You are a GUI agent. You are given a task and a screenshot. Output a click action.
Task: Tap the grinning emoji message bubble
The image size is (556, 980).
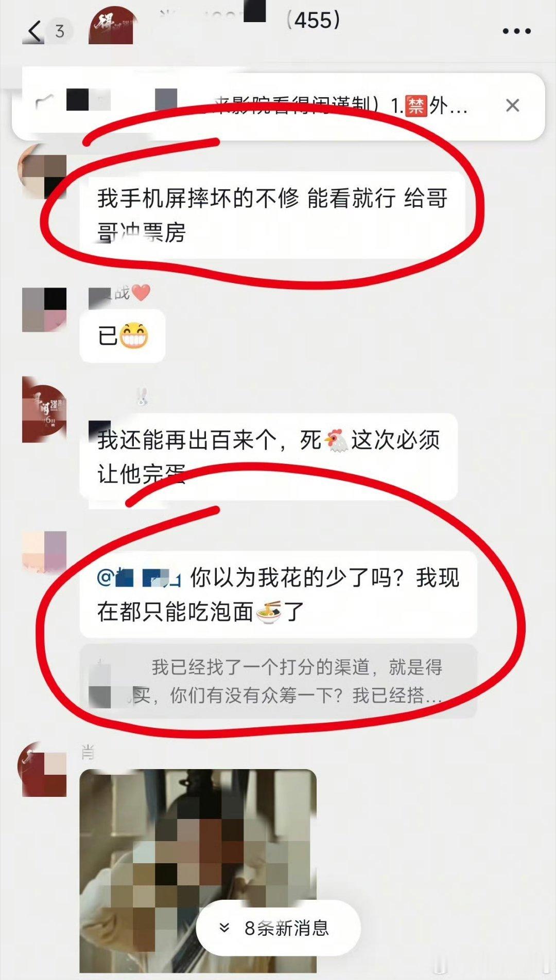123,336
